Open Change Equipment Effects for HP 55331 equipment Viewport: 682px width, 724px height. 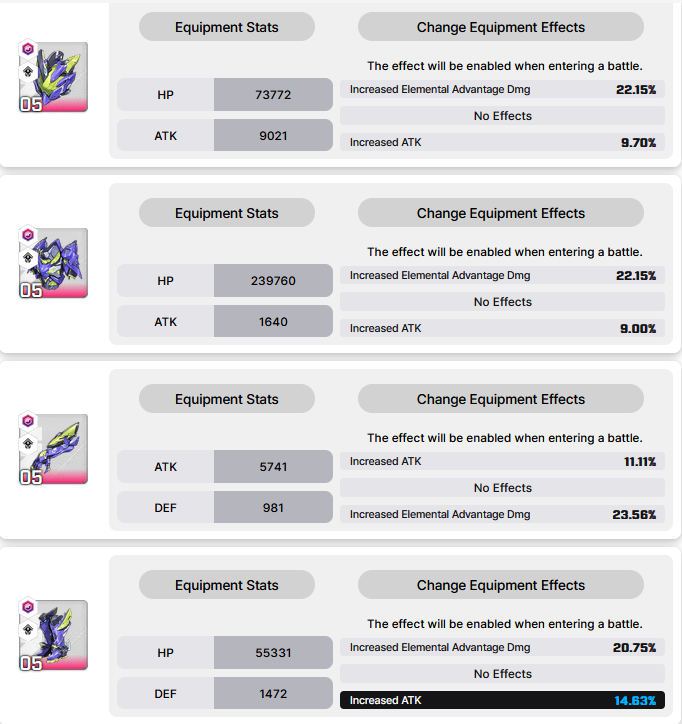tap(501, 585)
